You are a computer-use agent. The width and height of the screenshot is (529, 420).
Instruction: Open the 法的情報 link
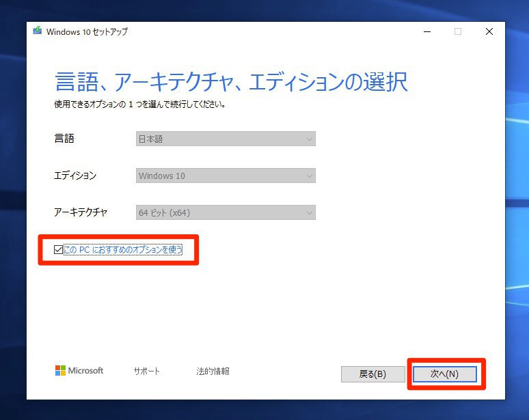213,371
